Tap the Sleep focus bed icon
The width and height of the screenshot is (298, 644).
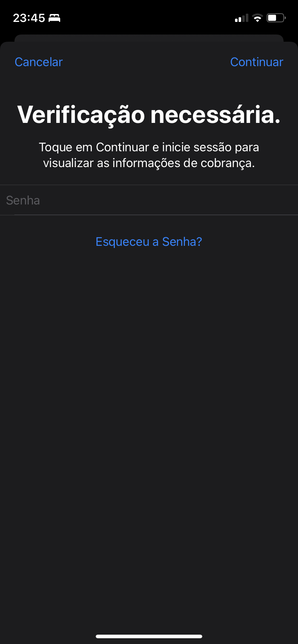tap(54, 18)
